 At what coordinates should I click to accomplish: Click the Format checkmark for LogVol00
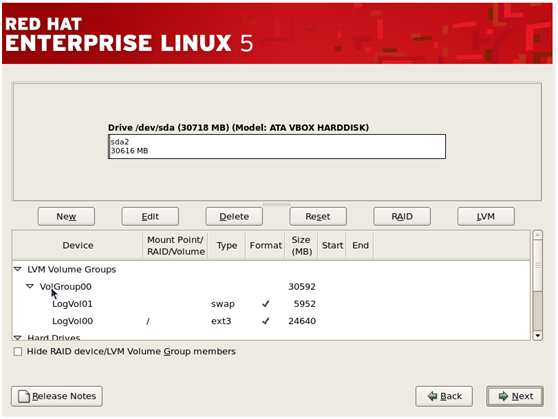(x=265, y=321)
